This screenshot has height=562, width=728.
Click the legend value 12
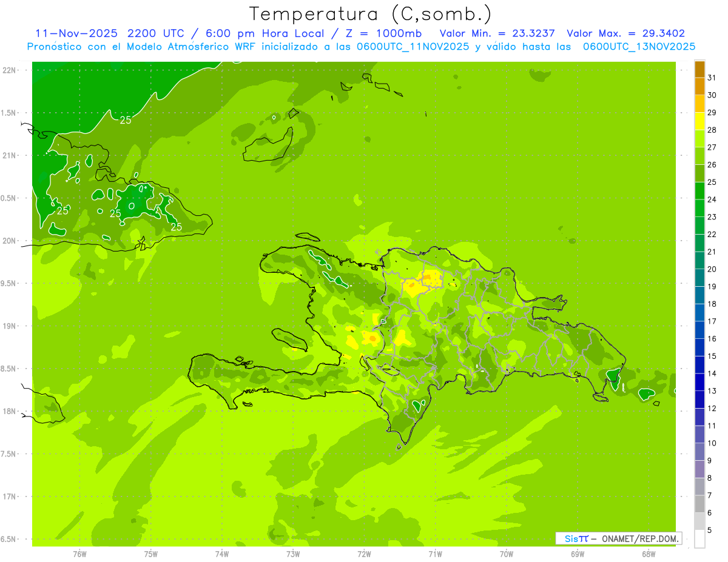tap(712, 409)
